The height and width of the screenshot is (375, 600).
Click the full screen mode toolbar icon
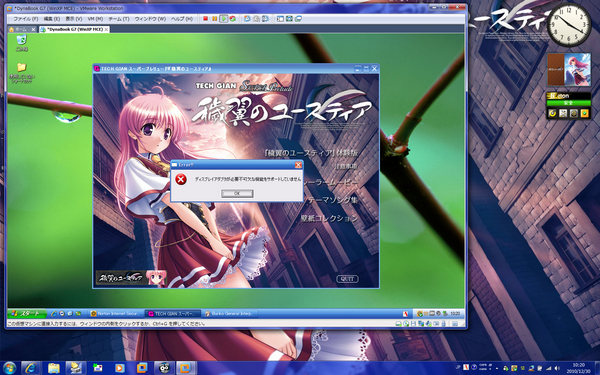click(x=289, y=19)
